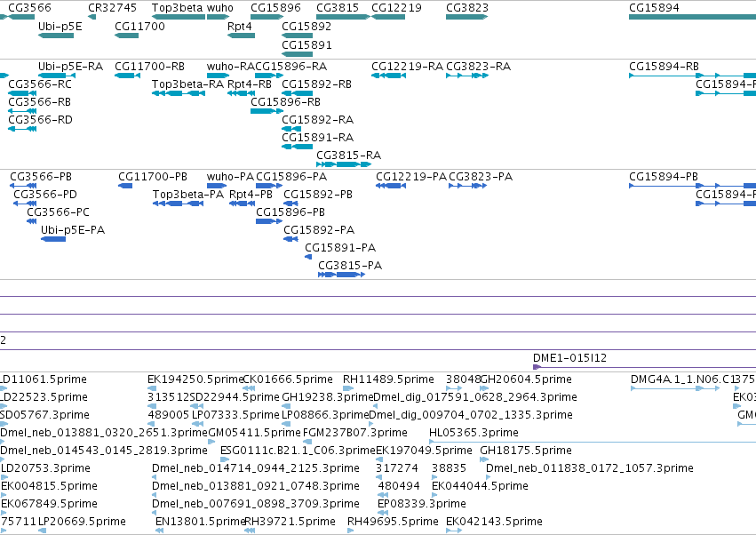Select transcript wuho-RA
The image size is (756, 535).
[230, 67]
